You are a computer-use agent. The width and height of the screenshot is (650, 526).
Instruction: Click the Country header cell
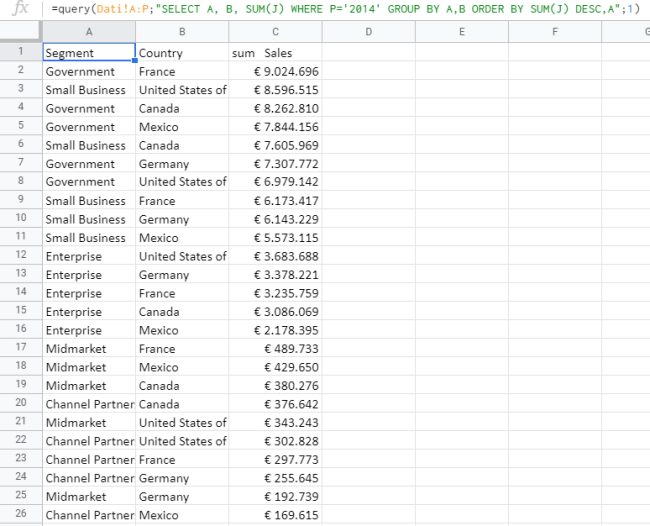coord(181,53)
